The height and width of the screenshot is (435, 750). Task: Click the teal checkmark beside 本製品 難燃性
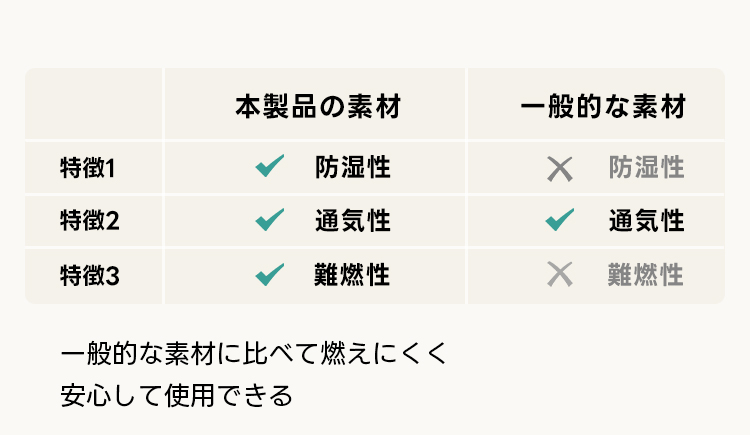pos(270,273)
